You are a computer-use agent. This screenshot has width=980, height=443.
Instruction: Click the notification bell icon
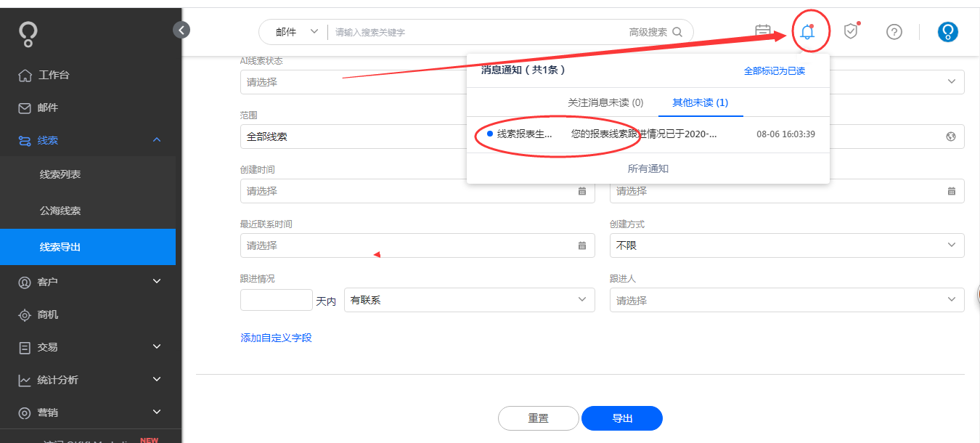click(x=810, y=31)
